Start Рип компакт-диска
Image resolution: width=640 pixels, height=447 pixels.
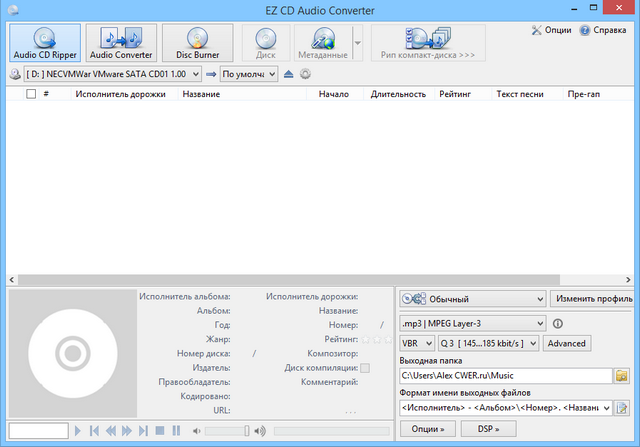coord(428,43)
